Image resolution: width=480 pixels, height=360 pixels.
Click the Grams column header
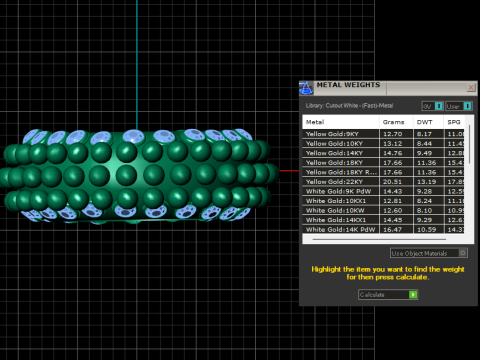click(x=396, y=122)
